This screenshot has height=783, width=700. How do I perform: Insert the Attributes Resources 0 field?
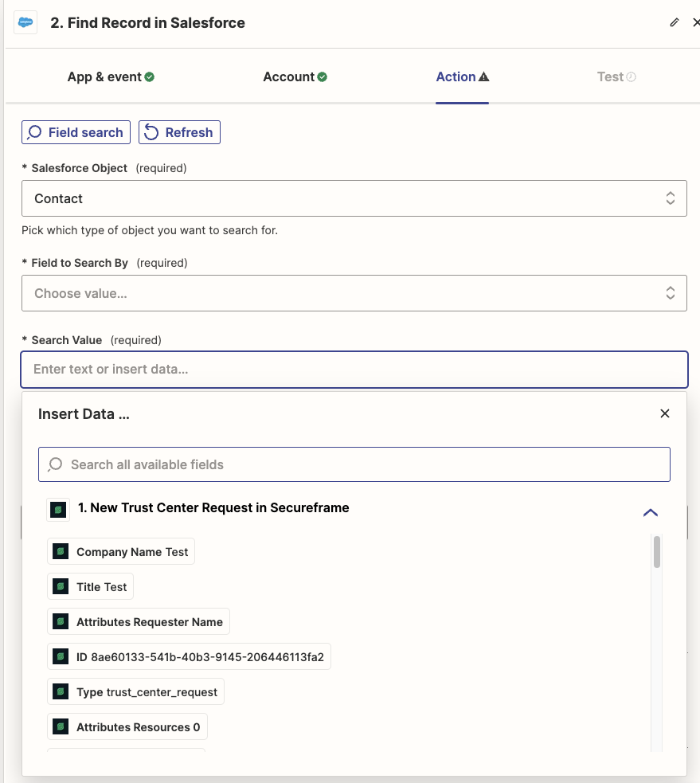point(127,726)
